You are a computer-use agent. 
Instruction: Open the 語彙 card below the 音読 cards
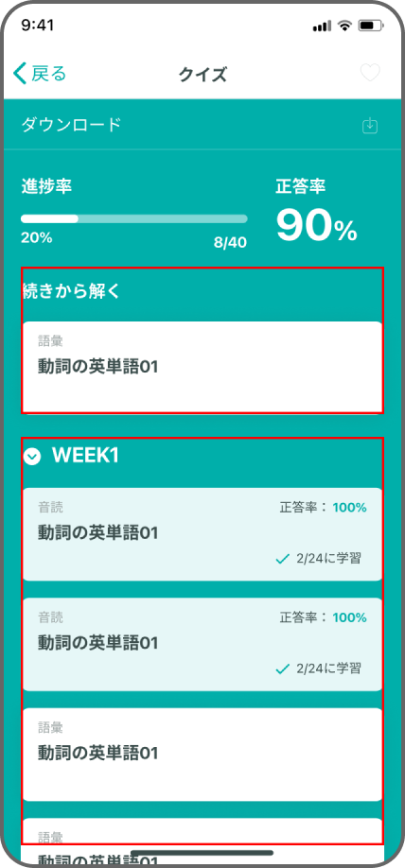(202, 755)
